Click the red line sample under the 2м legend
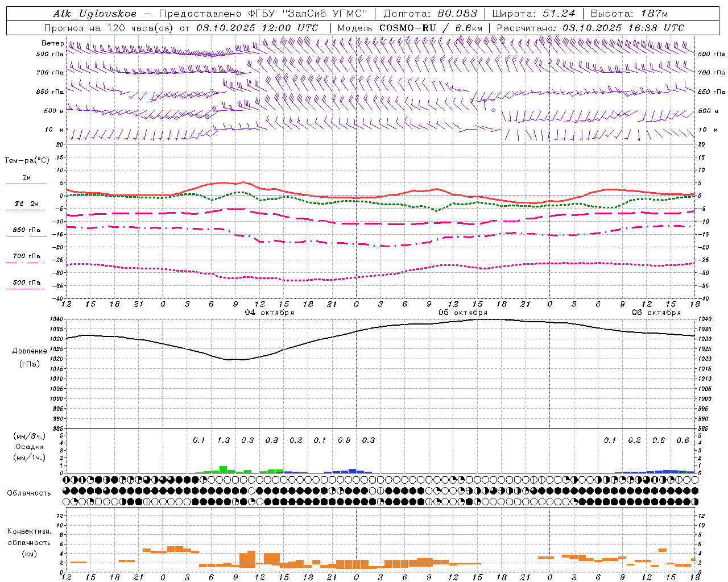728x582 pixels. [x=27, y=184]
